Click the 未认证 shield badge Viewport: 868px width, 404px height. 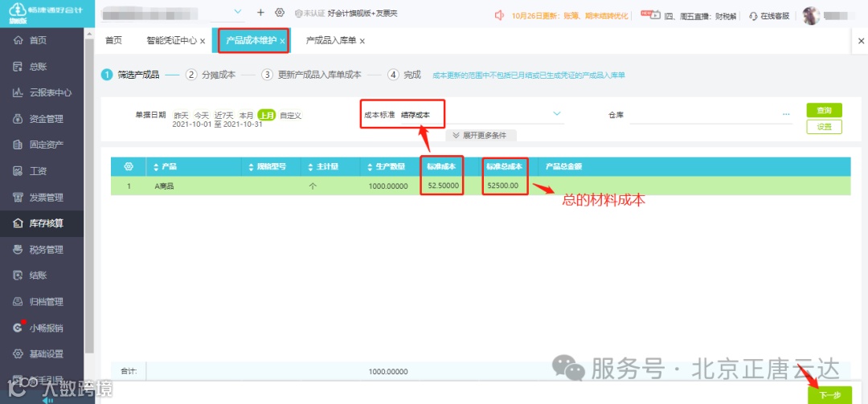click(x=309, y=14)
